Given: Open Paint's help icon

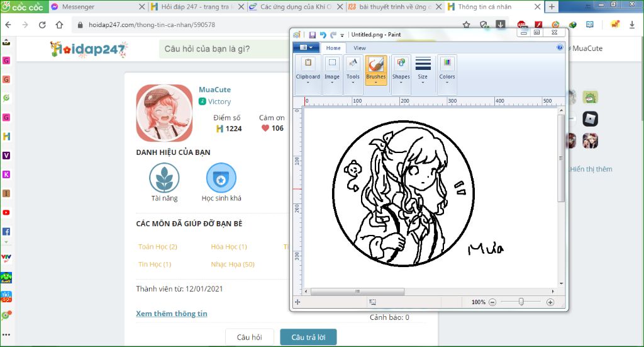Looking at the screenshot, I should click(559, 47).
